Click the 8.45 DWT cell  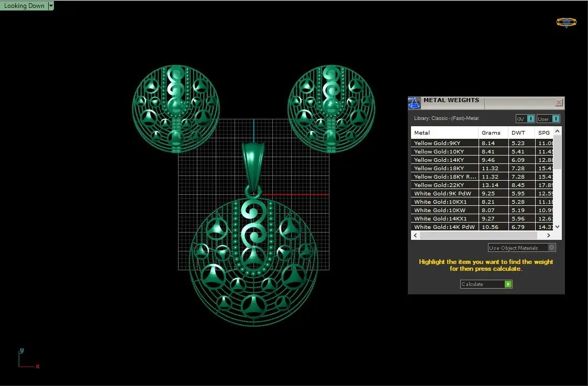pos(522,185)
